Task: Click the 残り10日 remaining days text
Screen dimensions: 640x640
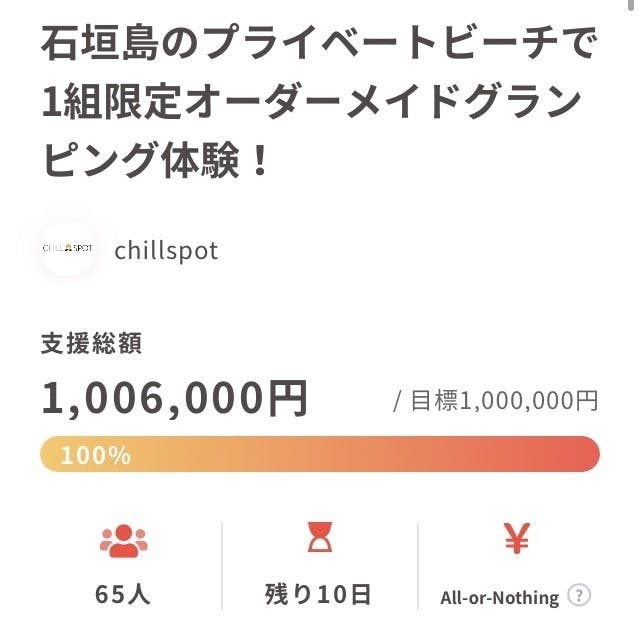Action: point(318,594)
